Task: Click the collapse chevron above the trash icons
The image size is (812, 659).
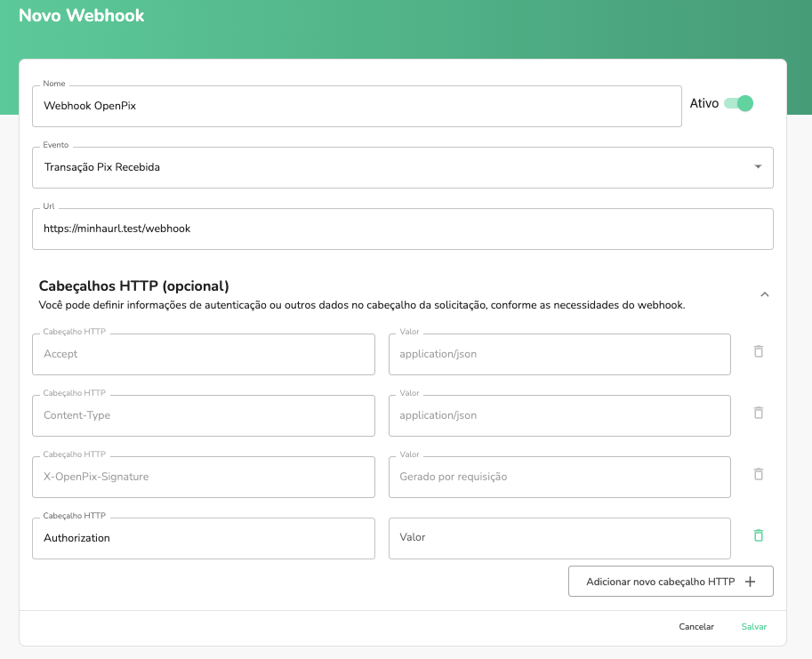Action: point(764,293)
